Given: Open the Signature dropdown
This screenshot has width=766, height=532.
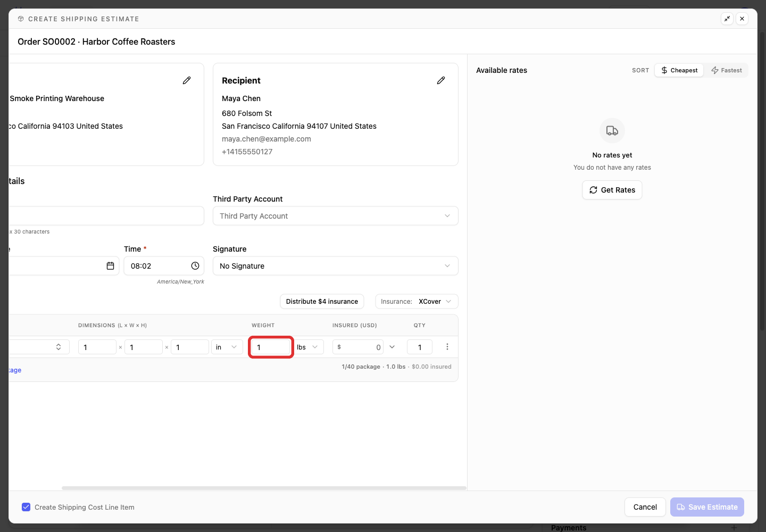Looking at the screenshot, I should pyautogui.click(x=336, y=266).
